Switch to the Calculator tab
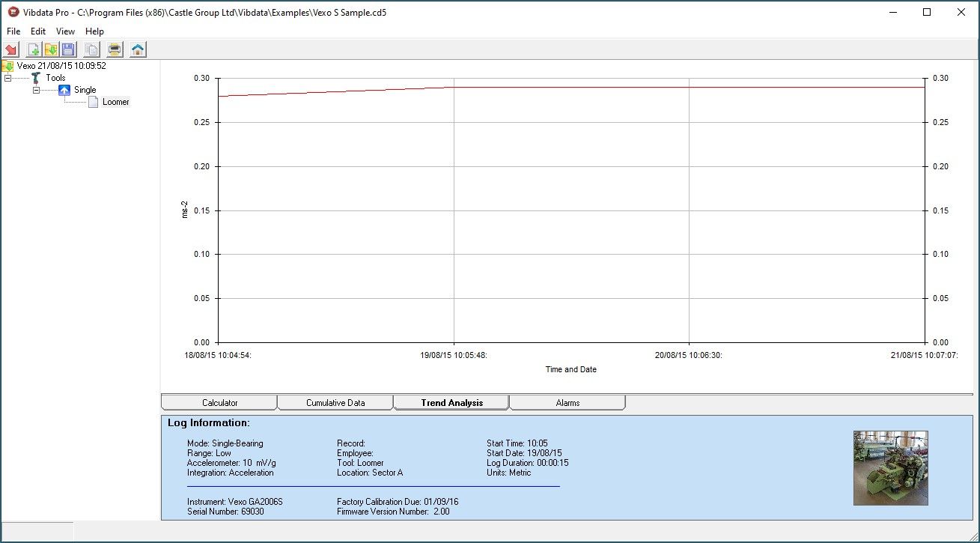The image size is (980, 543). pyautogui.click(x=219, y=403)
